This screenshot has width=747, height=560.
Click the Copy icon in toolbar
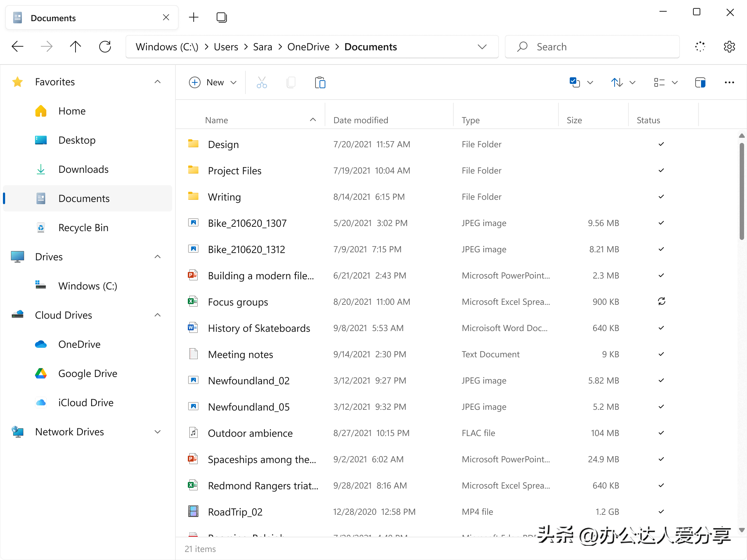coord(291,82)
